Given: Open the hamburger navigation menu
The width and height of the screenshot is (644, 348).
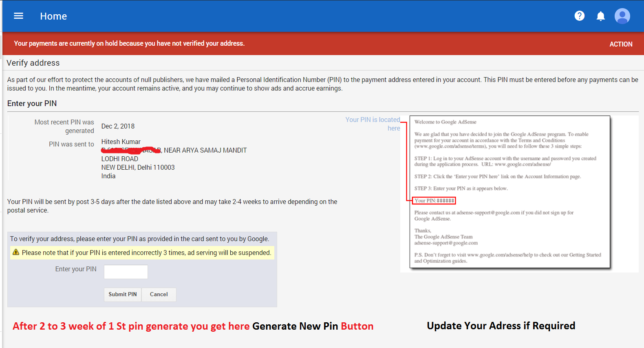Looking at the screenshot, I should (x=18, y=16).
